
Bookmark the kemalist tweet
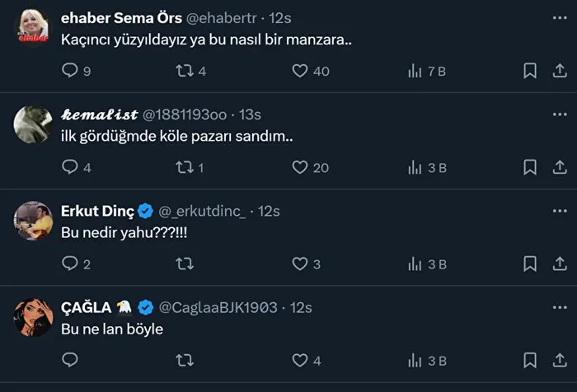(530, 167)
